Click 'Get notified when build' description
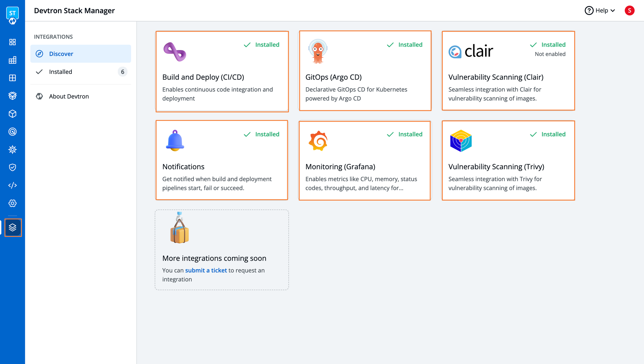 point(217,183)
